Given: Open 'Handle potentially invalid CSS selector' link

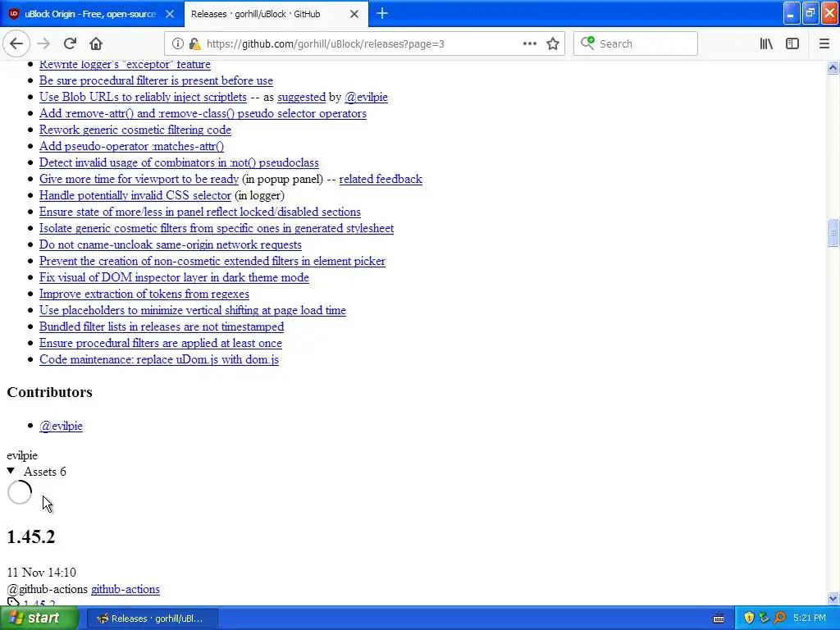Looking at the screenshot, I should 135,195.
